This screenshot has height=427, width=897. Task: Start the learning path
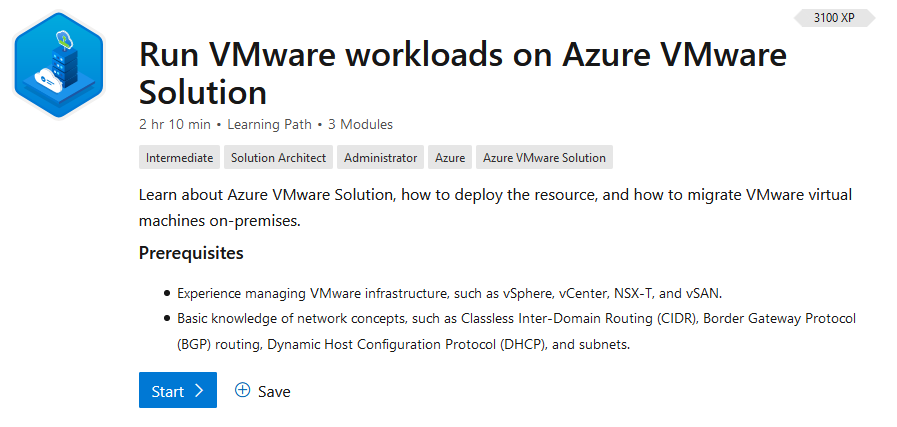coord(178,390)
